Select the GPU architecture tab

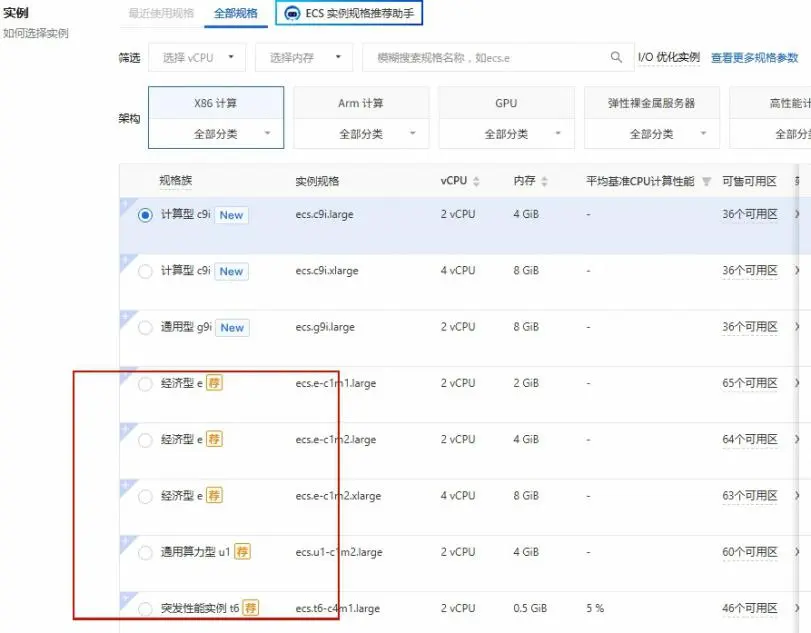(x=507, y=103)
